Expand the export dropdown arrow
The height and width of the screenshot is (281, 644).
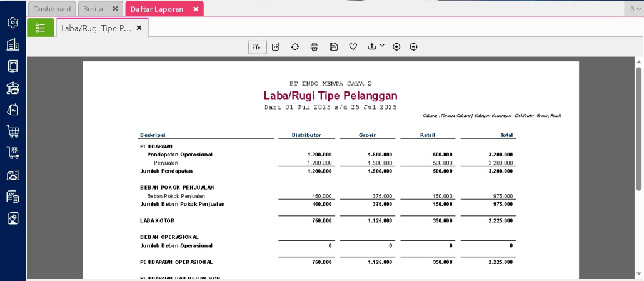382,46
